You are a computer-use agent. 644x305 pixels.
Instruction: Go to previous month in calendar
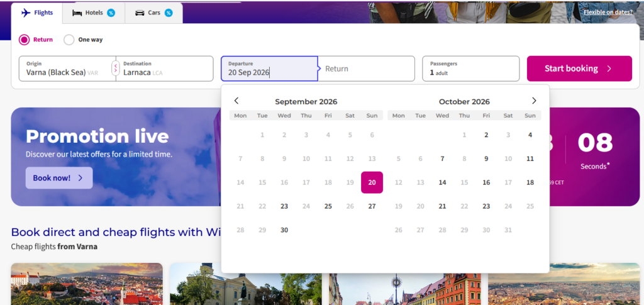click(236, 101)
